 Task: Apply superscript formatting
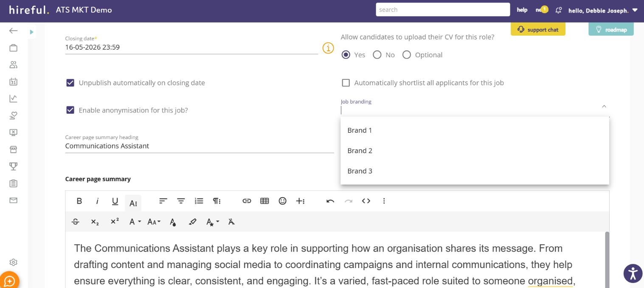pyautogui.click(x=115, y=221)
